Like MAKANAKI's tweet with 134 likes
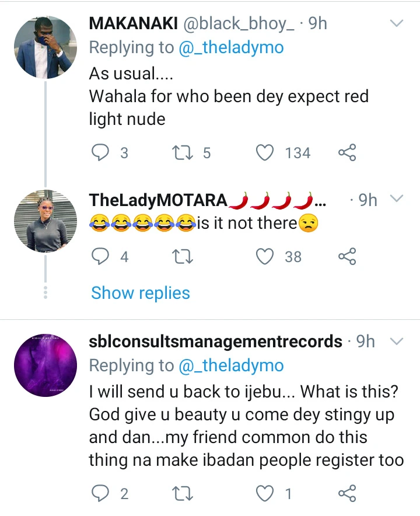The image size is (420, 516). point(265,153)
